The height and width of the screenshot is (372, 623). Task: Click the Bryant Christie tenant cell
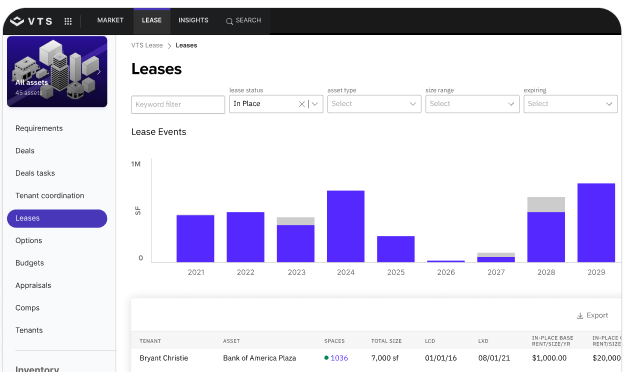[164, 358]
